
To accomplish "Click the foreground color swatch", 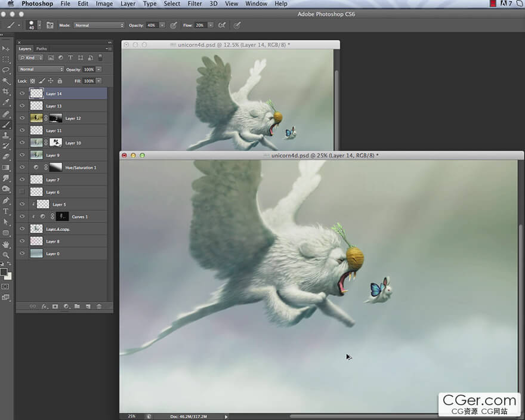I will (4, 272).
